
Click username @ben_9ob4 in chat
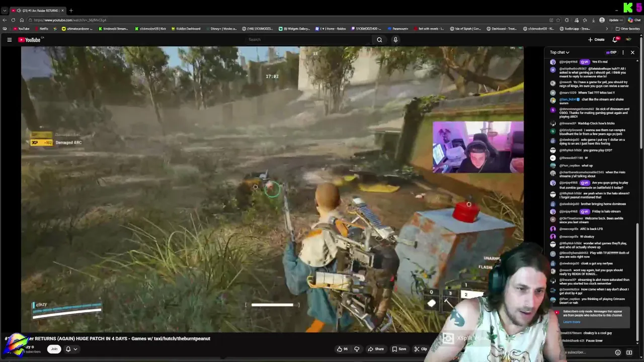(x=568, y=100)
